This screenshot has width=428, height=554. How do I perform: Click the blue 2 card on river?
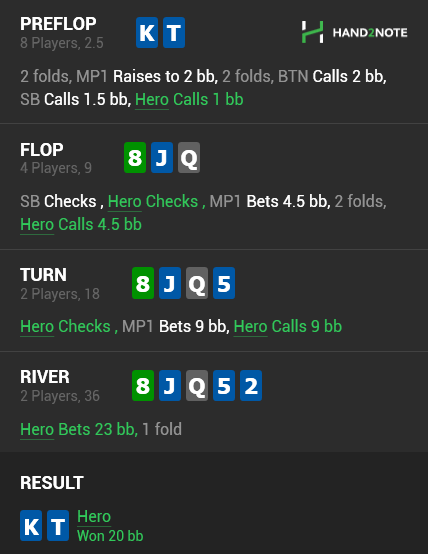(251, 385)
